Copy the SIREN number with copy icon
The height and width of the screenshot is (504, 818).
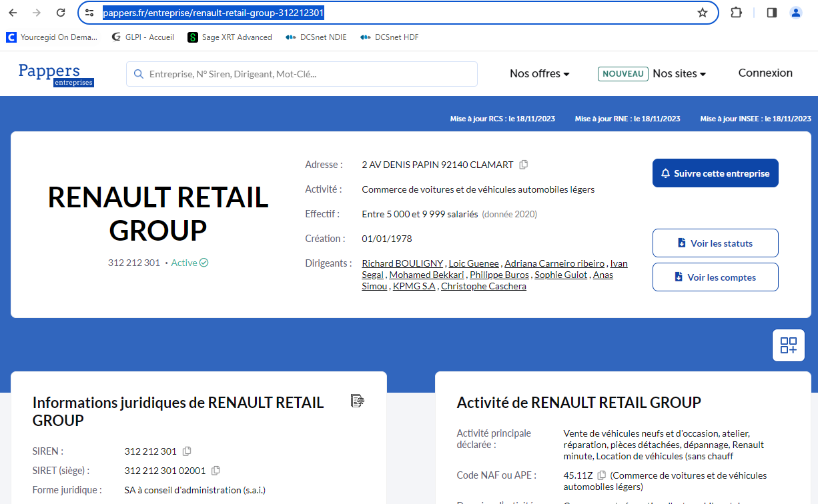tap(187, 451)
